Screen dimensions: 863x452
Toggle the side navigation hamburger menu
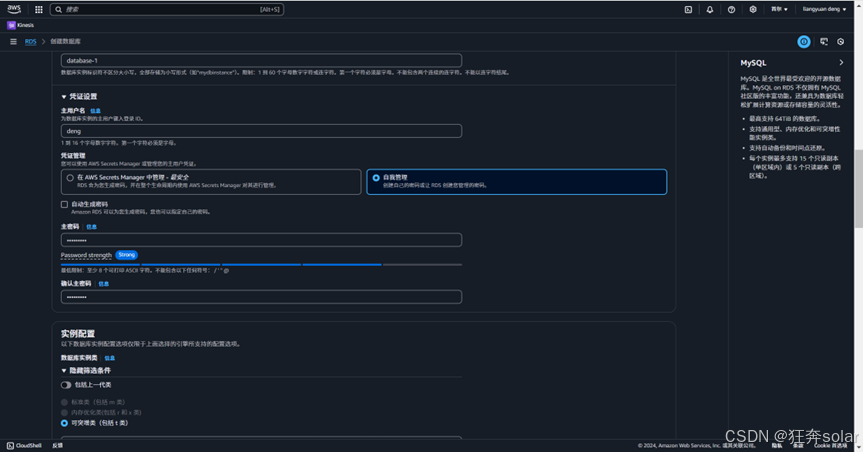(x=13, y=41)
